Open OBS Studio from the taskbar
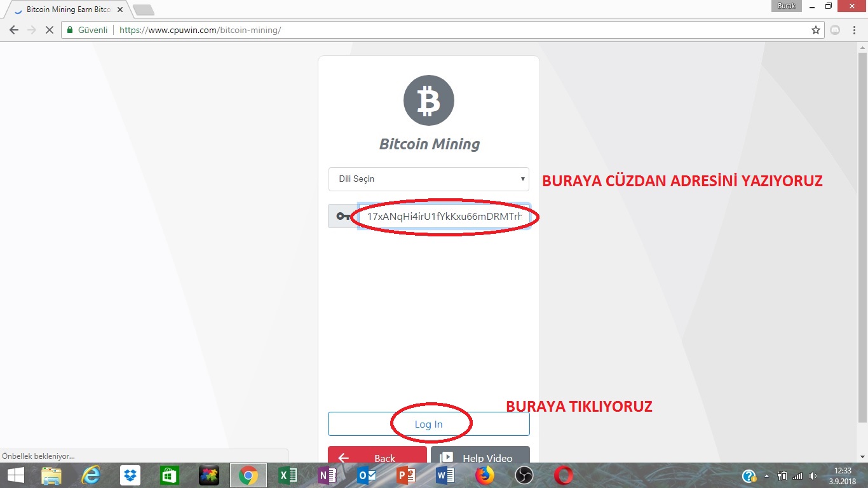This screenshot has height=488, width=868. tap(524, 475)
